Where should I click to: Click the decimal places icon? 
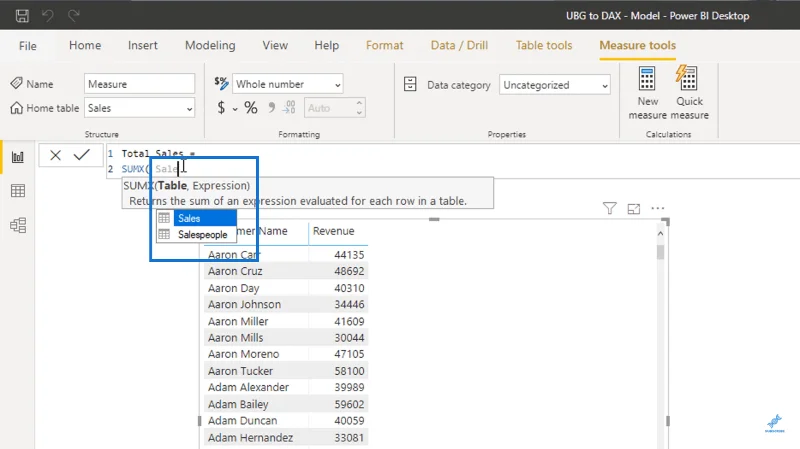tap(289, 107)
